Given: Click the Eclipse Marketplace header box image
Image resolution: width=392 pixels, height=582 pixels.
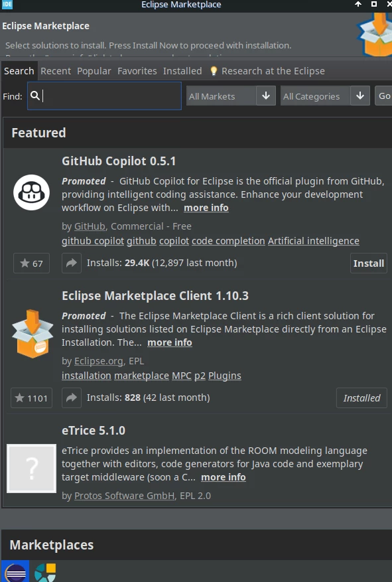Looking at the screenshot, I should [375, 35].
